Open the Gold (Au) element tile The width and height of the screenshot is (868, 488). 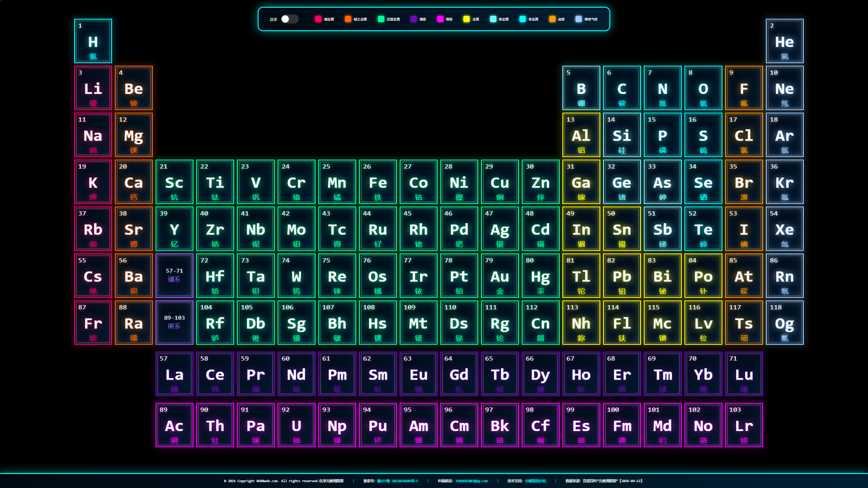[x=500, y=276]
